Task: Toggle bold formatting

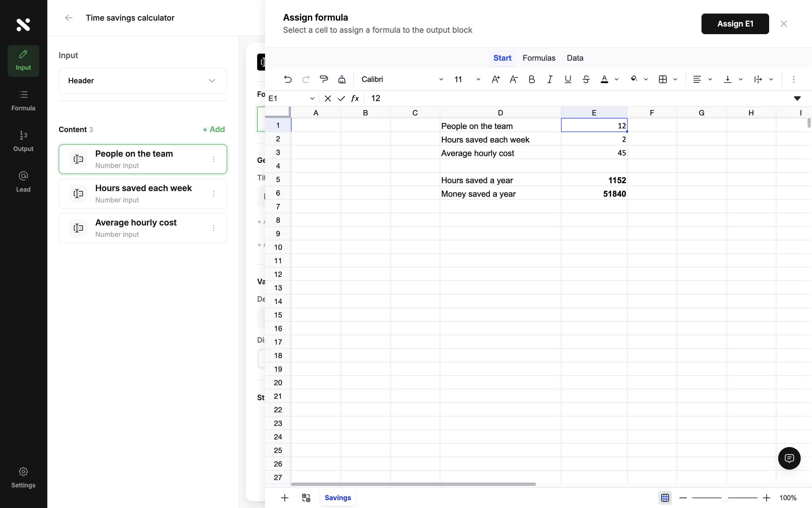Action: [x=531, y=79]
